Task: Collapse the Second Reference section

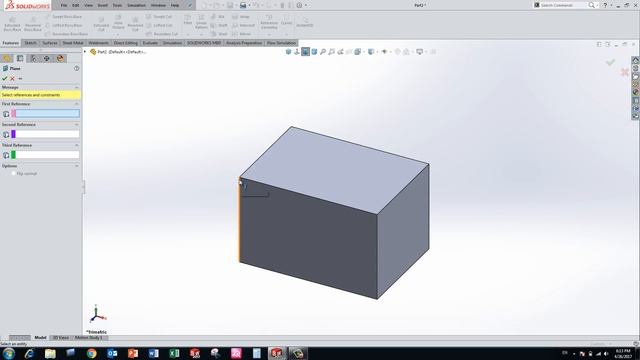Action: coord(76,124)
